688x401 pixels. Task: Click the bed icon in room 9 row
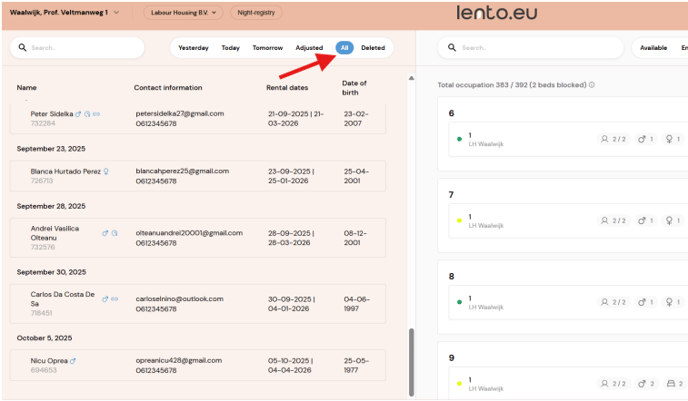coord(669,383)
